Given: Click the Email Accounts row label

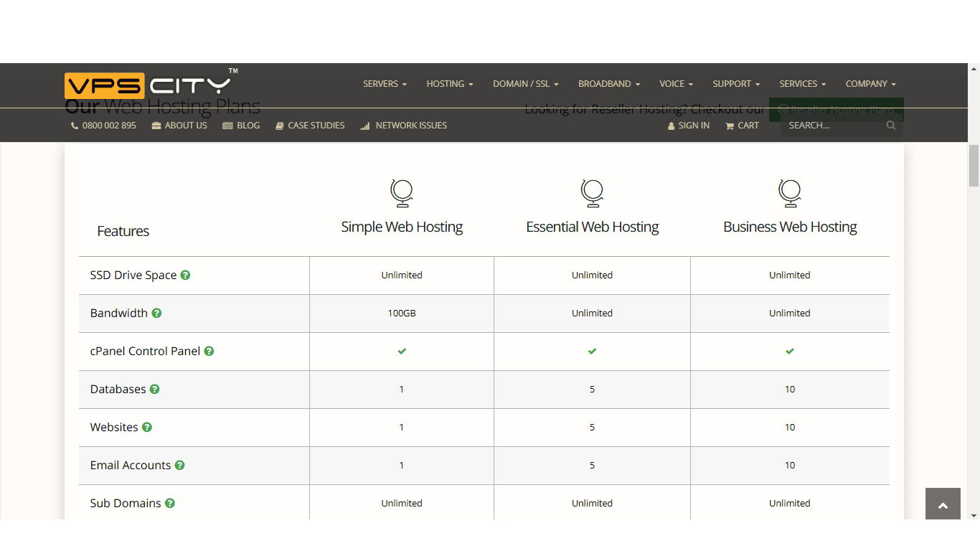Looking at the screenshot, I should (x=131, y=465).
